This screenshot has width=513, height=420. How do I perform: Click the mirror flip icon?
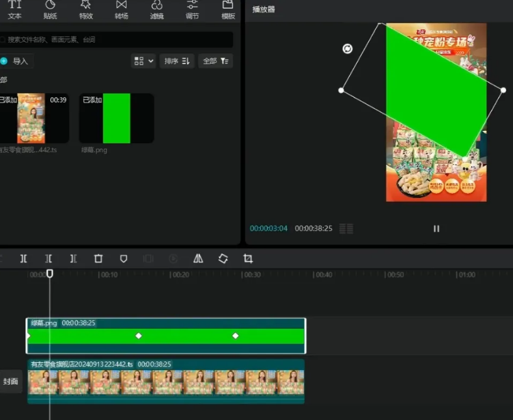tap(198, 259)
